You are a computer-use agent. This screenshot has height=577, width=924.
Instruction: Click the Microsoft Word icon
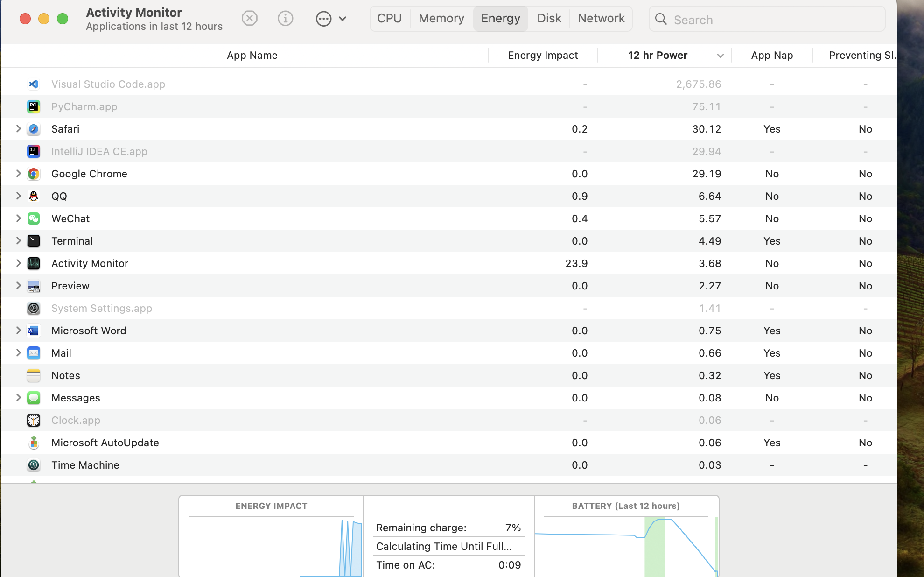(x=34, y=331)
